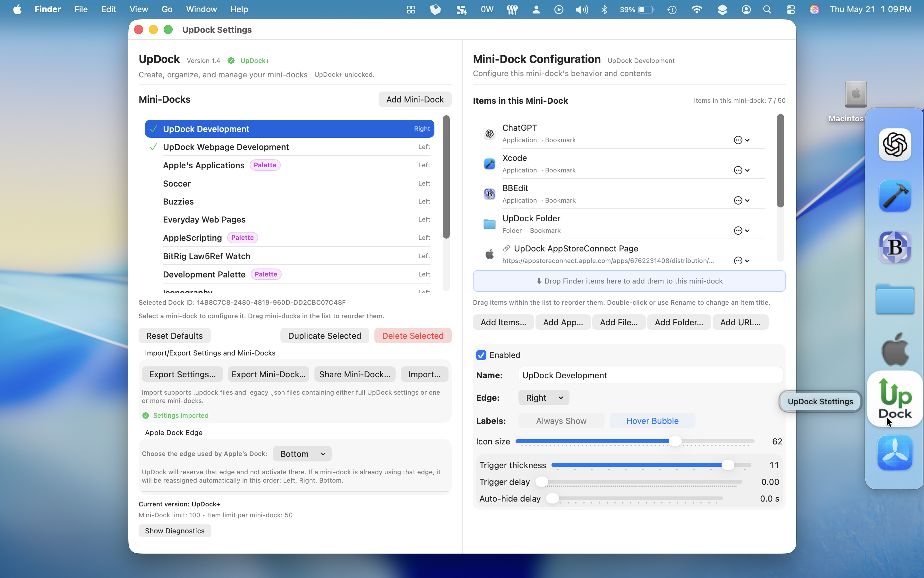Open UpDock Folder item options menu
This screenshot has height=578, width=924.
point(741,231)
